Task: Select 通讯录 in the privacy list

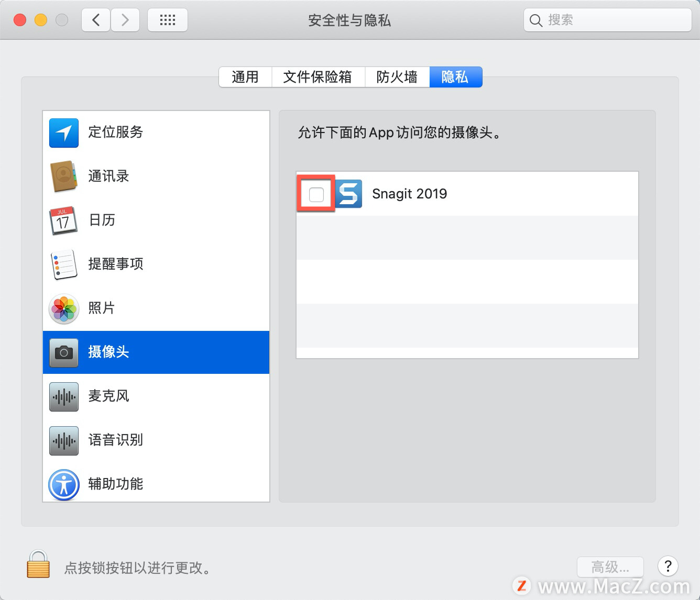Action: pos(156,176)
